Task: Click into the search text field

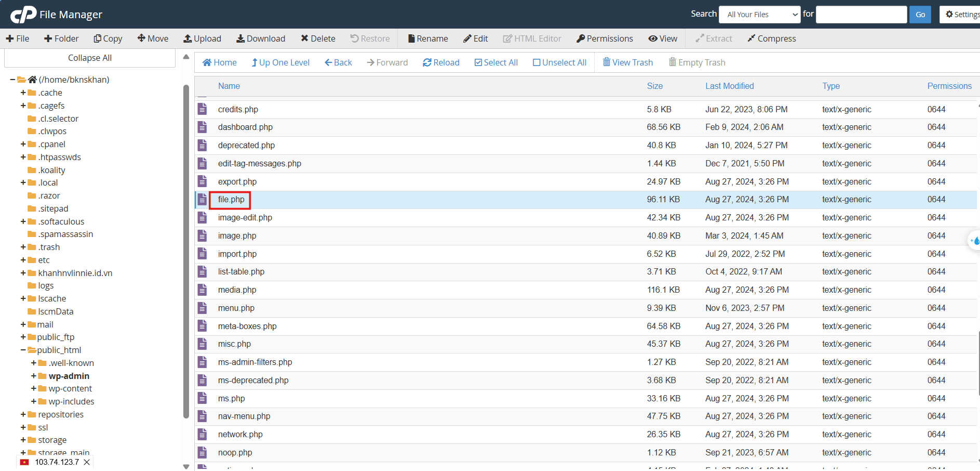Action: click(x=861, y=15)
